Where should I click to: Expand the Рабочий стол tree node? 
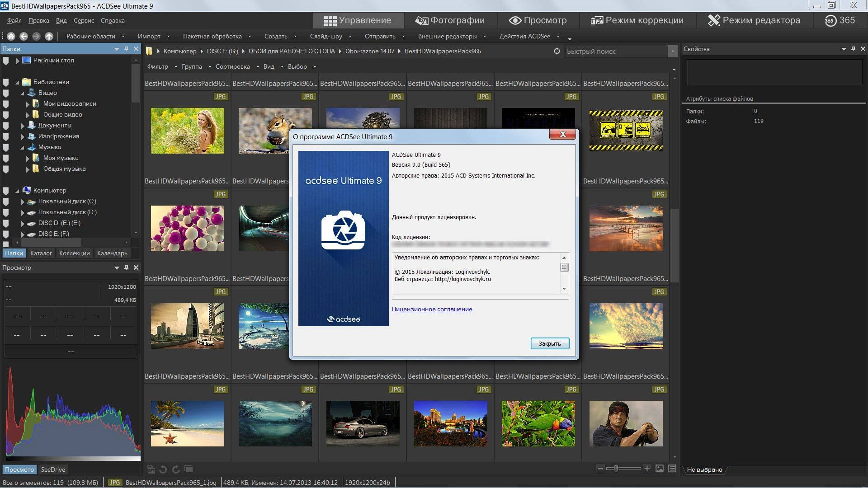[x=18, y=61]
